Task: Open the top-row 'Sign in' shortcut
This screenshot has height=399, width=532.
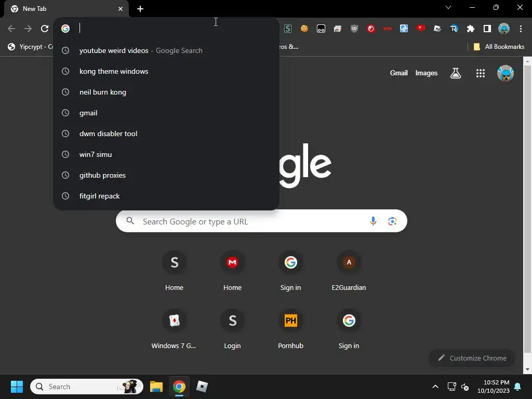Action: pos(291,271)
